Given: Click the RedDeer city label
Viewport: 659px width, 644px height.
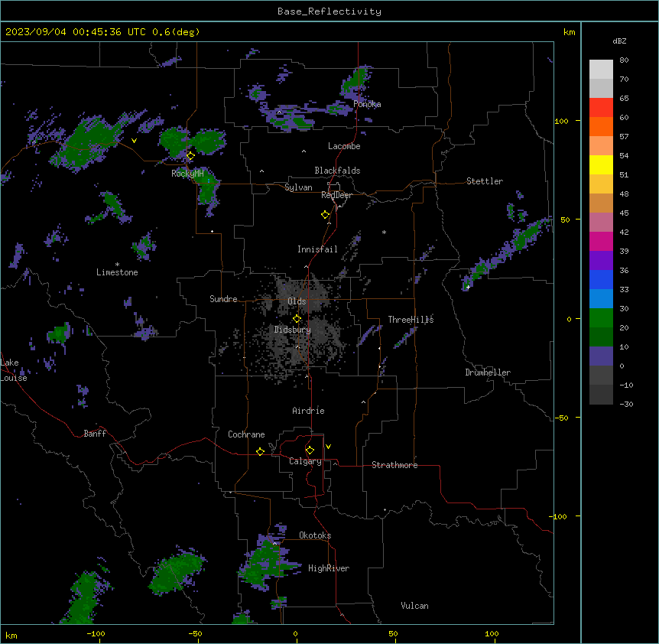Looking at the screenshot, I should coord(336,195).
